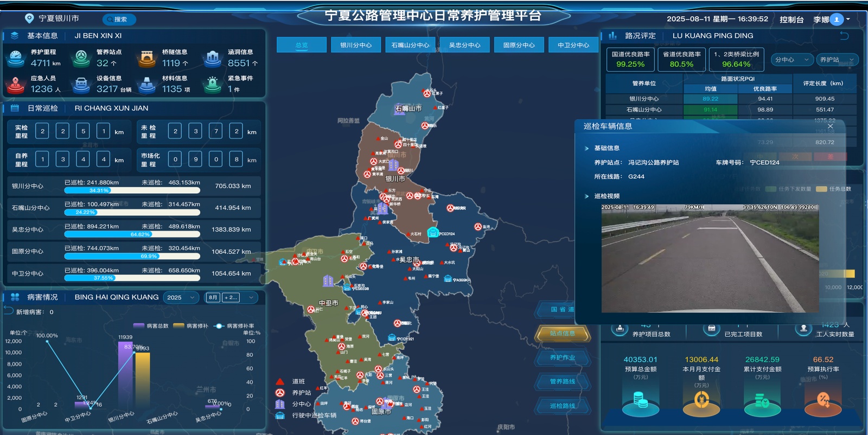Close the 巡检车辆信息 popup
The width and height of the screenshot is (868, 435).
click(x=830, y=126)
